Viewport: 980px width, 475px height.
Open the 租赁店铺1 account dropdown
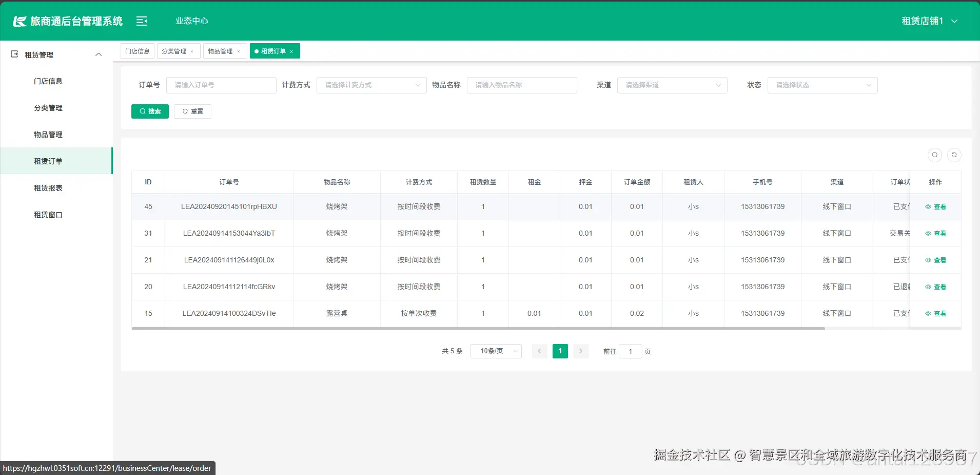(x=930, y=21)
